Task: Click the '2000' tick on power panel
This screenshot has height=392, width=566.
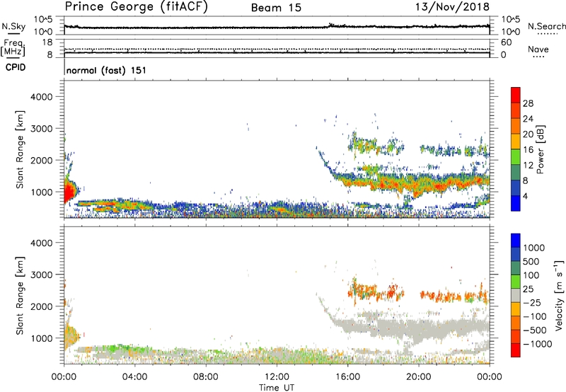Action: pos(41,160)
